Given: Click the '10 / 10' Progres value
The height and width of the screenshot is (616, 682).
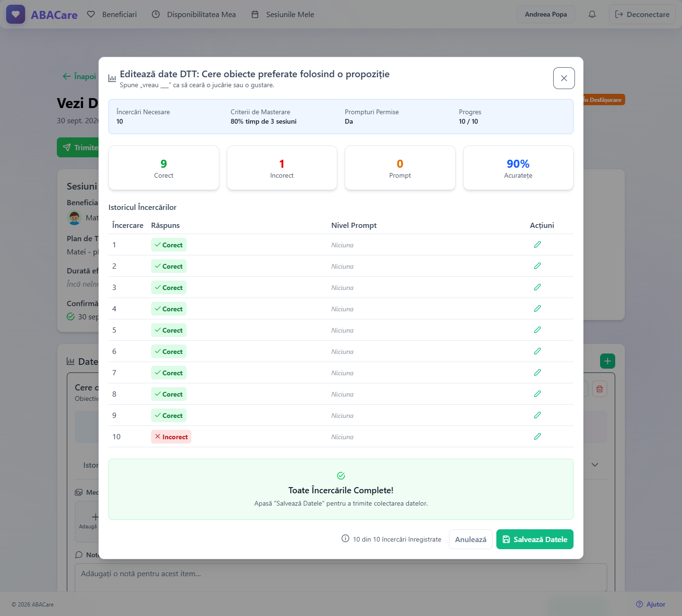Looking at the screenshot, I should pyautogui.click(x=468, y=121).
